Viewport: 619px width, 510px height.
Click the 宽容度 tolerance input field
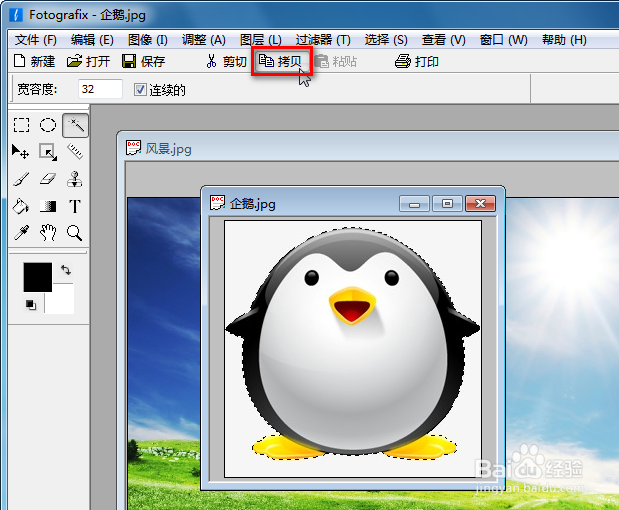[x=100, y=89]
